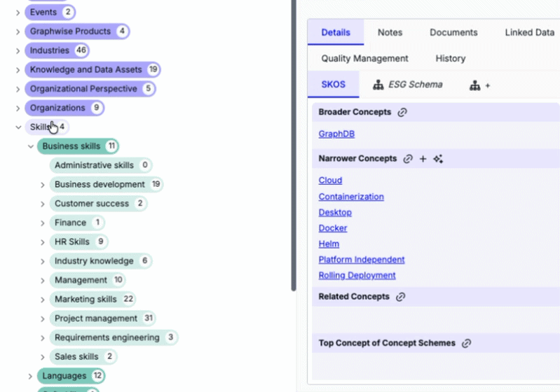Expand the Finance node

[43, 223]
